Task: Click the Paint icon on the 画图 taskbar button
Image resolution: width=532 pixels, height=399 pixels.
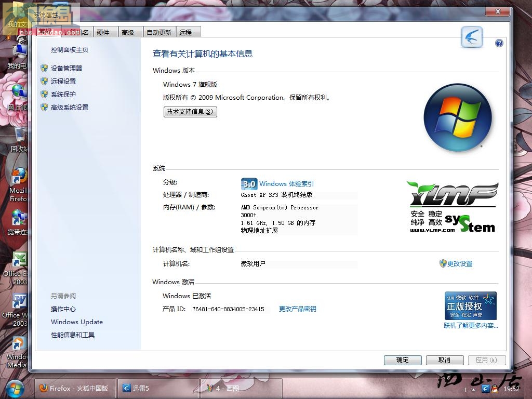Action: 210,388
